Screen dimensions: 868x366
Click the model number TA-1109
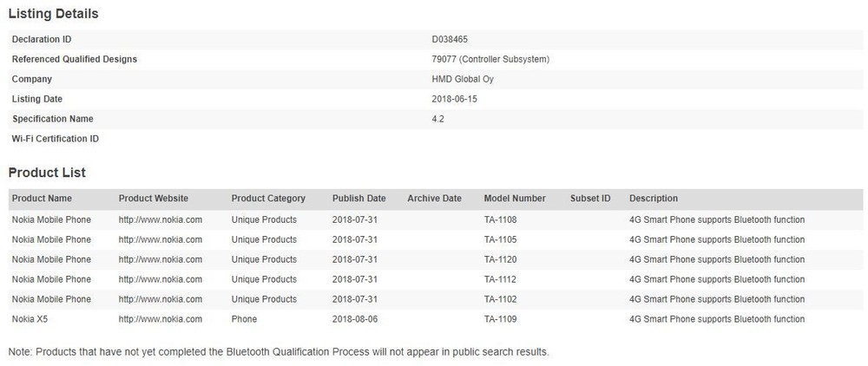pos(500,319)
